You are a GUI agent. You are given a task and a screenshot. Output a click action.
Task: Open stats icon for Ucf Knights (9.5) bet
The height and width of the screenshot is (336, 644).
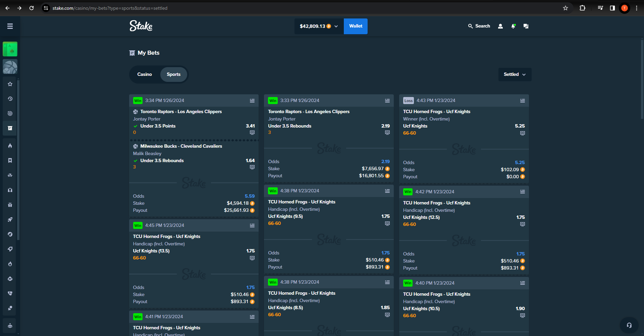pyautogui.click(x=387, y=224)
